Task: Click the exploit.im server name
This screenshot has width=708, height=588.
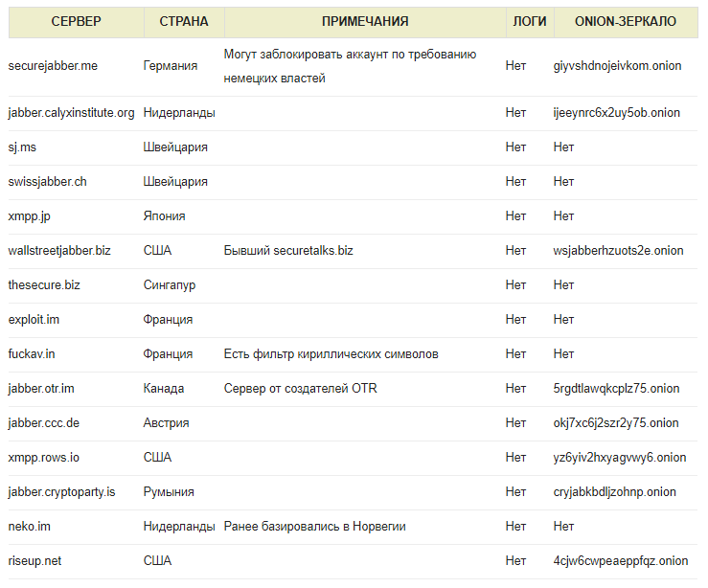Action: click(x=34, y=320)
